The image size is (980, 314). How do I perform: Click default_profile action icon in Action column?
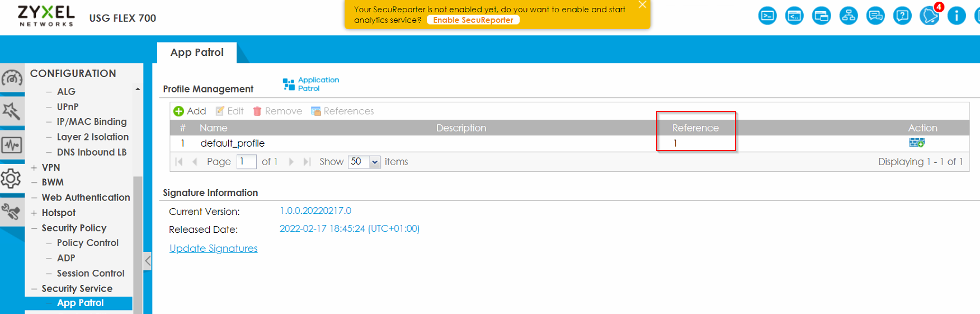click(916, 143)
